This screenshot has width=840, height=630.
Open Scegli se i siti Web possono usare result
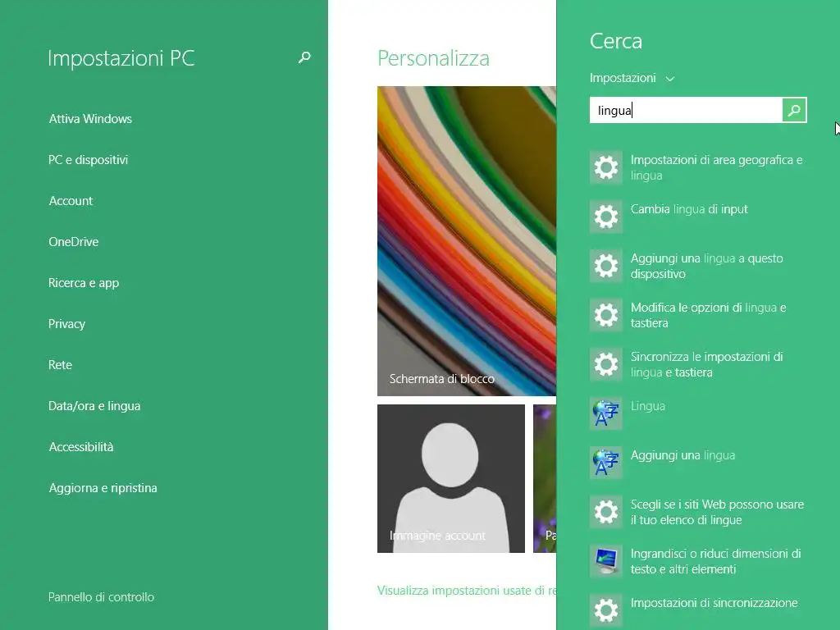(699, 513)
